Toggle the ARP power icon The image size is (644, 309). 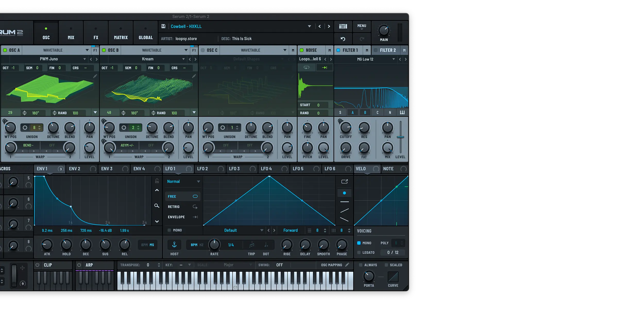(79, 265)
